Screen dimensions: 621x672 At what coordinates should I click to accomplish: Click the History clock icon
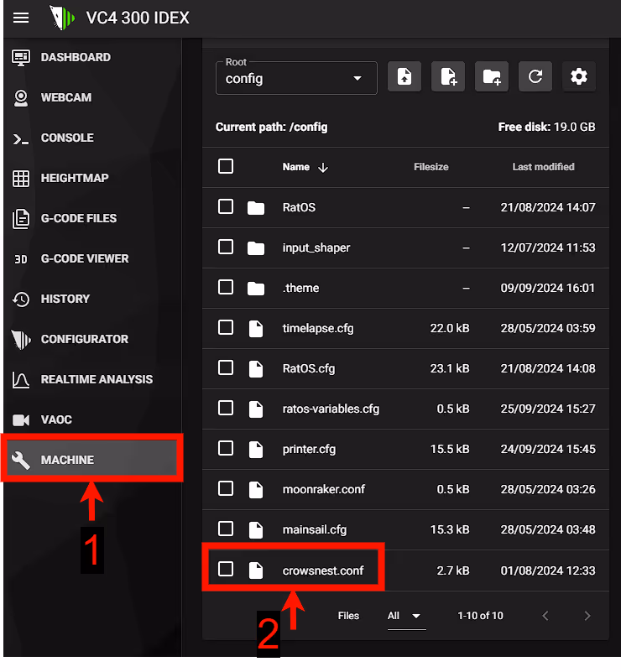(x=21, y=300)
